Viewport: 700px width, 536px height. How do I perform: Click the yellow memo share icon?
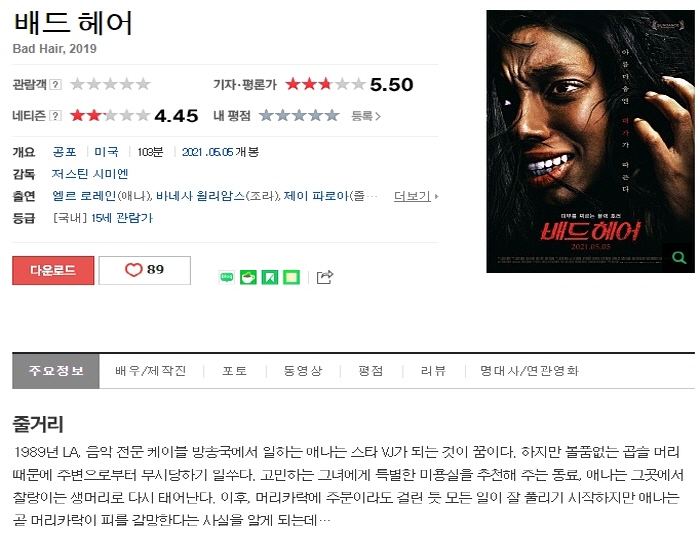pyautogui.click(x=292, y=278)
